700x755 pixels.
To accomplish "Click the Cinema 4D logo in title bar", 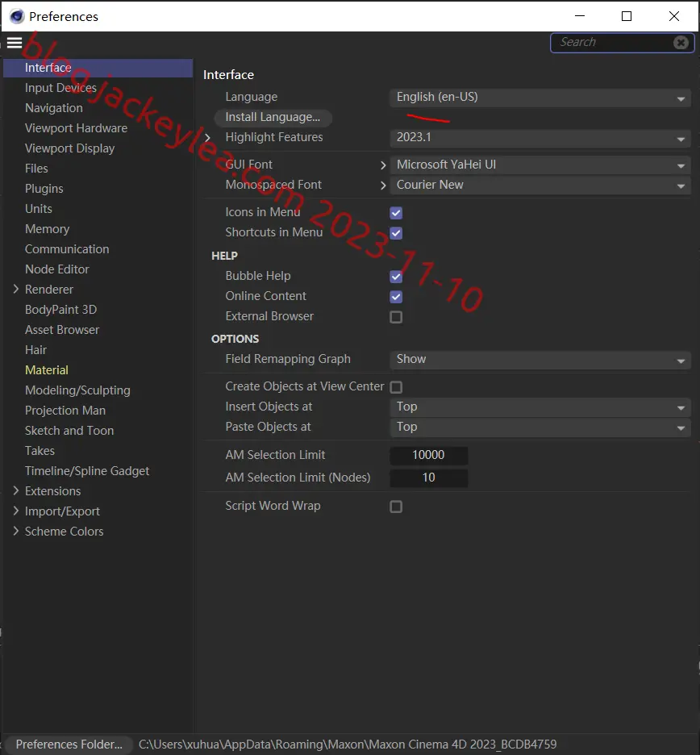I will [17, 16].
